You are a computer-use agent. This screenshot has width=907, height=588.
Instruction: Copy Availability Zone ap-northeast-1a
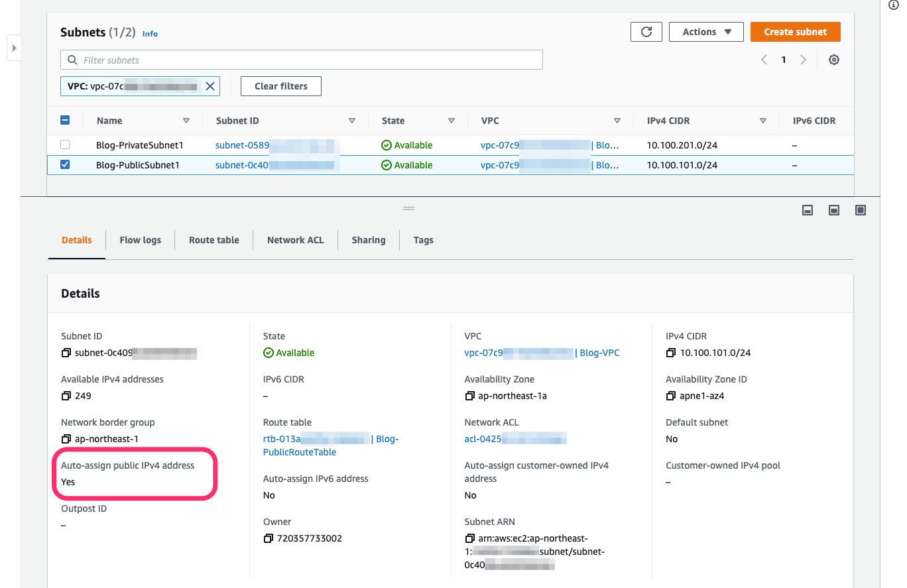click(469, 396)
